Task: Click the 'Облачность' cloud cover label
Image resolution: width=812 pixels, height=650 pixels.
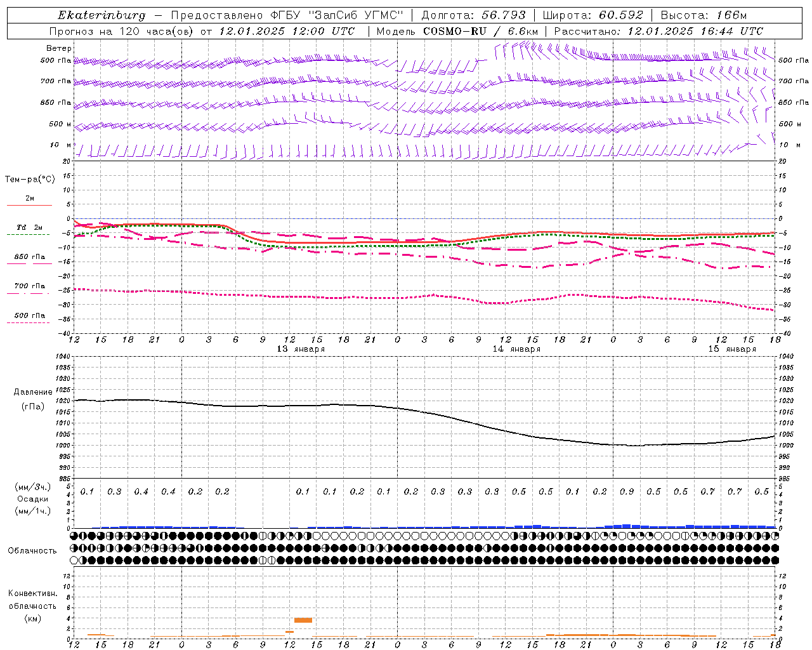Action: (32, 551)
